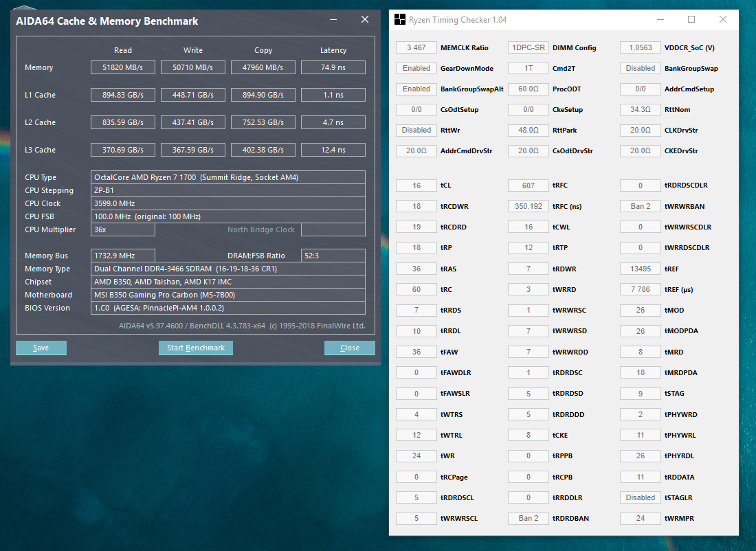The width and height of the screenshot is (756, 551).
Task: Click the CLKDrvStr 20.0Ω value
Action: tap(641, 130)
